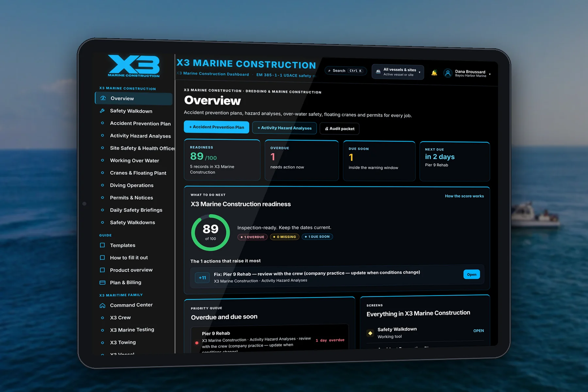Screen dimensions: 588x392
Task: Click the +11 score badge
Action: tap(202, 278)
